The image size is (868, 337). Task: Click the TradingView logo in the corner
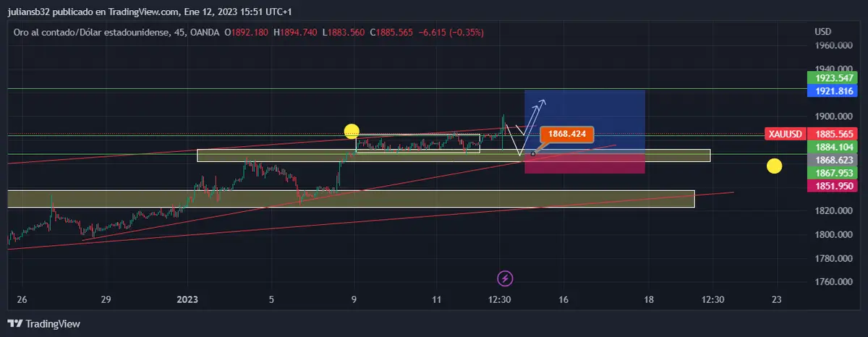(x=44, y=324)
